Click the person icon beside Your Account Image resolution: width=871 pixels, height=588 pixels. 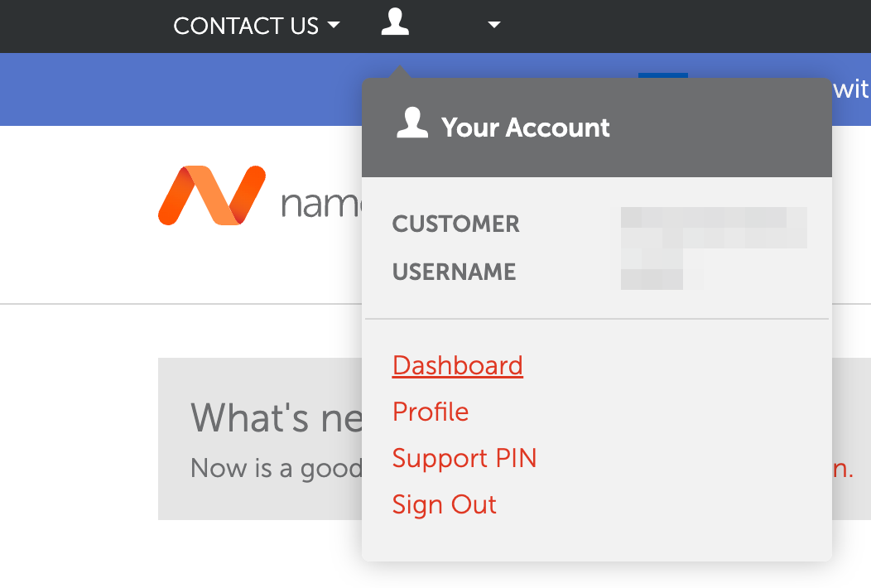tap(412, 123)
